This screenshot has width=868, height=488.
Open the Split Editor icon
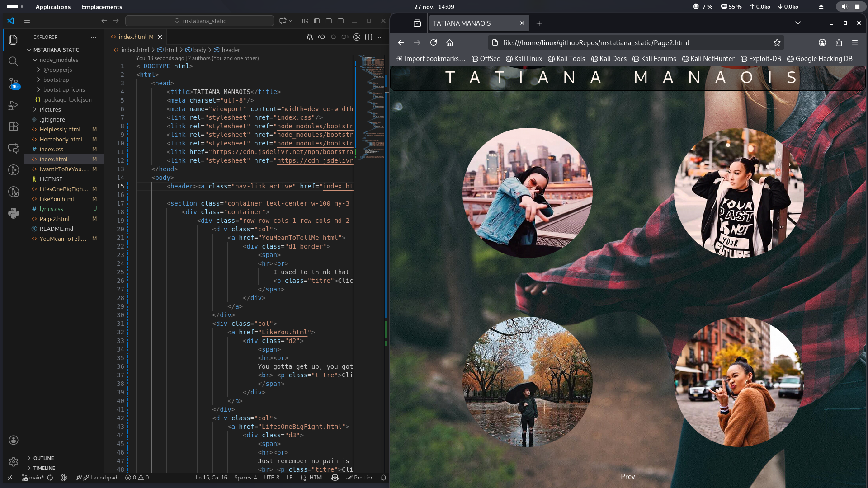click(x=369, y=37)
